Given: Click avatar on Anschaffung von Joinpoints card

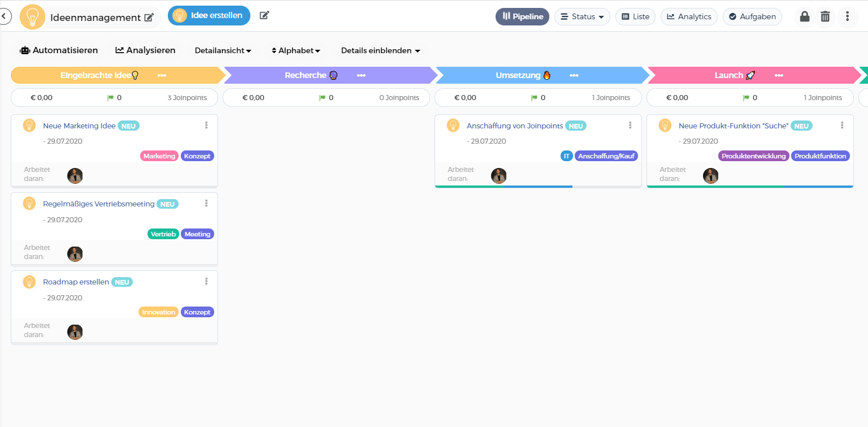Looking at the screenshot, I should (499, 176).
